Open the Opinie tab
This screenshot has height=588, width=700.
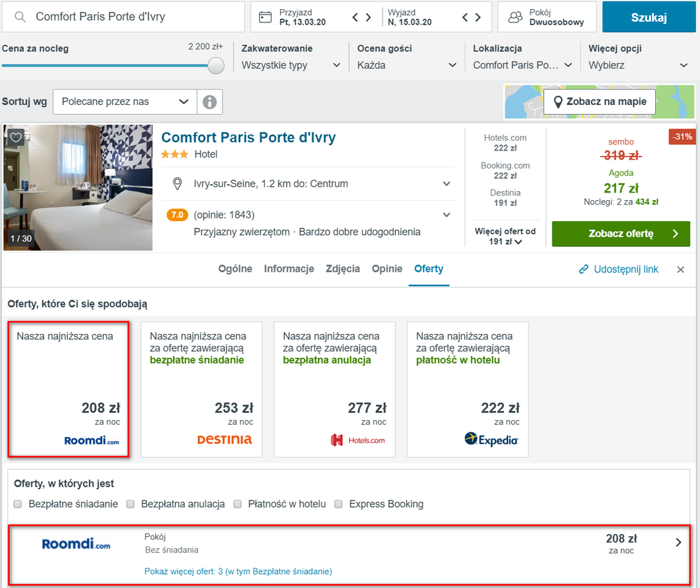point(387,269)
